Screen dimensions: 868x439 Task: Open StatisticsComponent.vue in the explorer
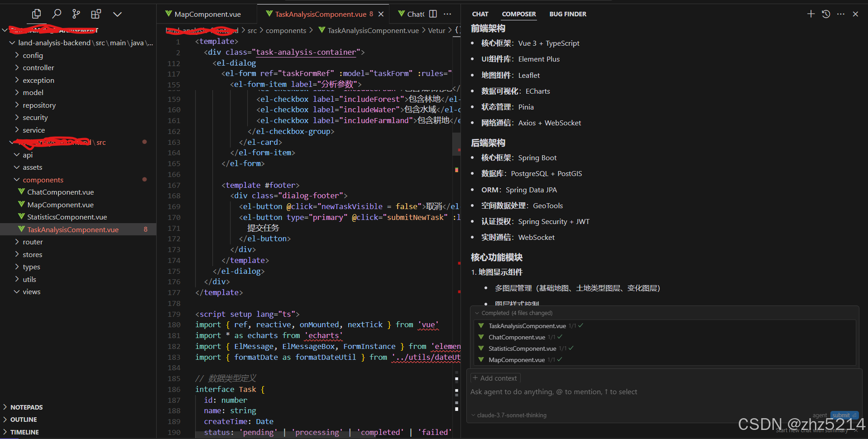point(67,217)
